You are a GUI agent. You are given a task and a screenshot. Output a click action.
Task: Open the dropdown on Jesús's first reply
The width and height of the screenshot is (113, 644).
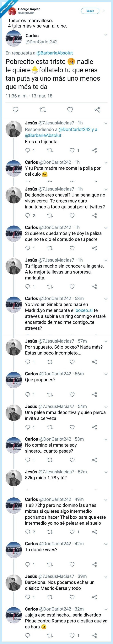pyautogui.click(x=105, y=123)
